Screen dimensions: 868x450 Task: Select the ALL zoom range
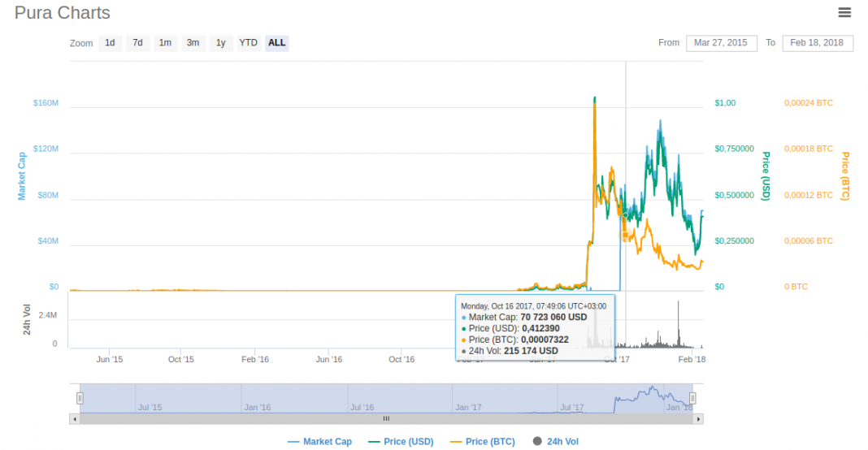pyautogui.click(x=277, y=42)
